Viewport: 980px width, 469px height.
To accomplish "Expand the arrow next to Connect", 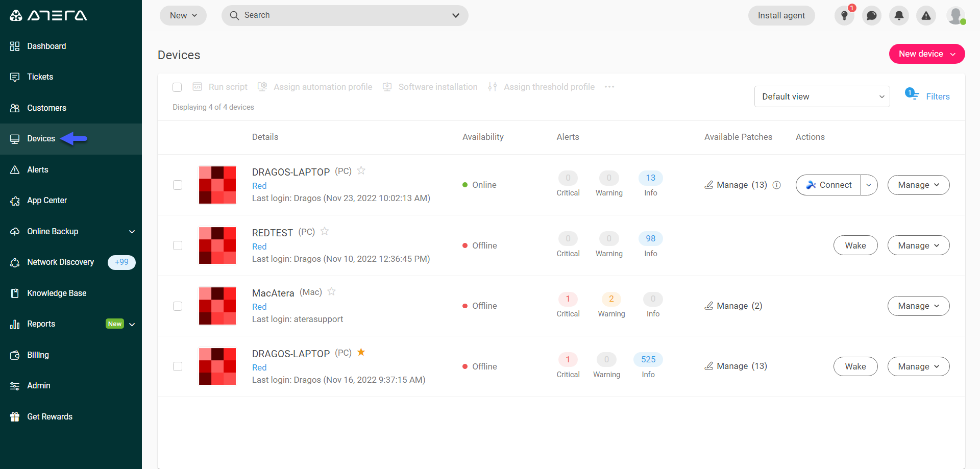I will pyautogui.click(x=869, y=185).
